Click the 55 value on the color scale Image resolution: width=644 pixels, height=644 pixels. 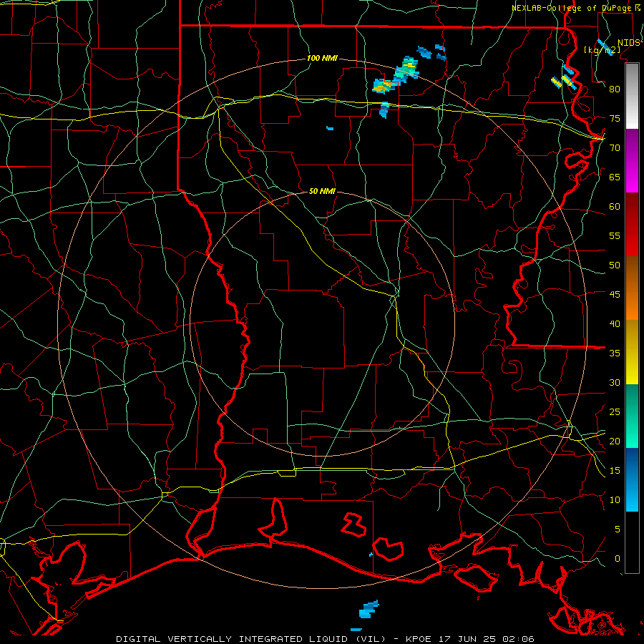click(615, 235)
